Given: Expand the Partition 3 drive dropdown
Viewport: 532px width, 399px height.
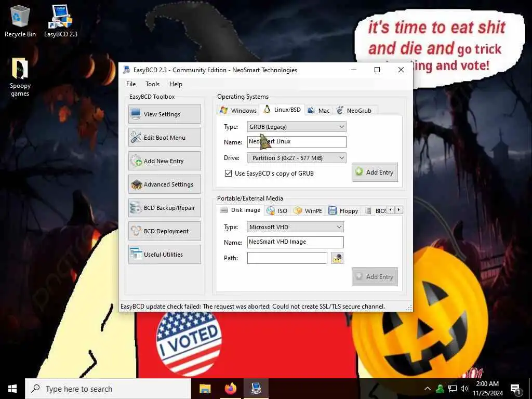Looking at the screenshot, I should (x=297, y=158).
